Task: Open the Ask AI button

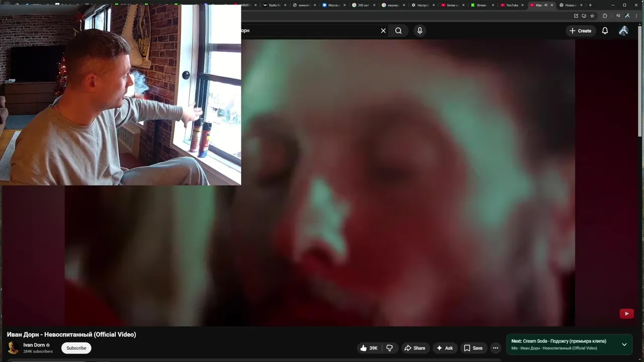Action: 445,348
